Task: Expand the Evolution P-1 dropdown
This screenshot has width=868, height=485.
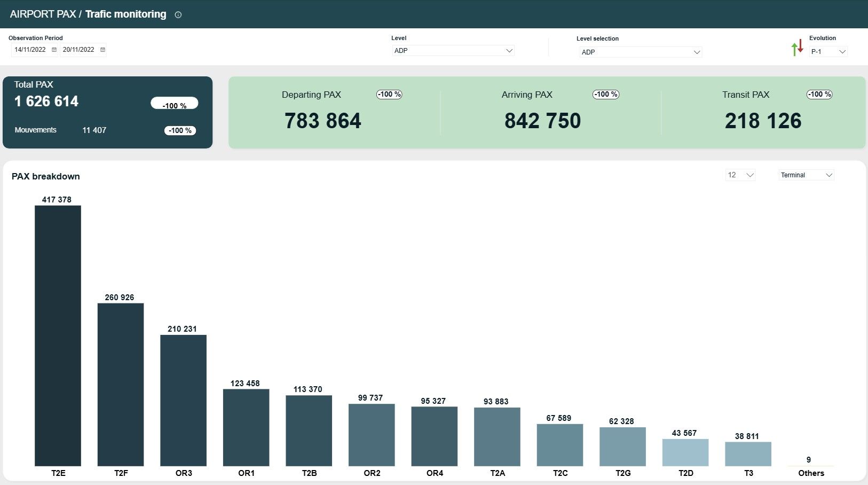Action: (x=828, y=52)
